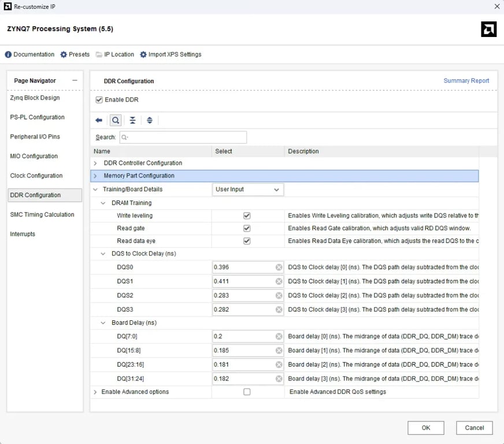
Task: Uncheck the Enable DDR checkbox
Action: click(99, 100)
